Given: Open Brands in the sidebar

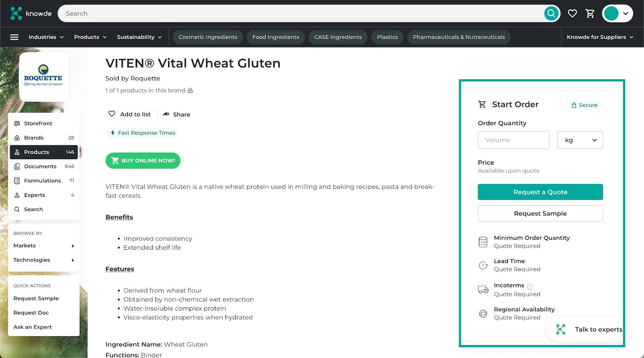Looking at the screenshot, I should pyautogui.click(x=44, y=138).
